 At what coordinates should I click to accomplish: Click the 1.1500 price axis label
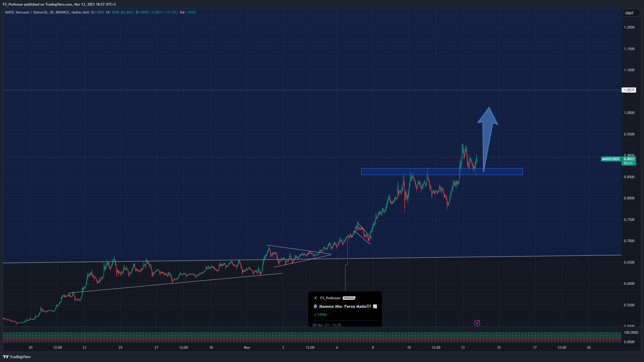[x=629, y=49]
